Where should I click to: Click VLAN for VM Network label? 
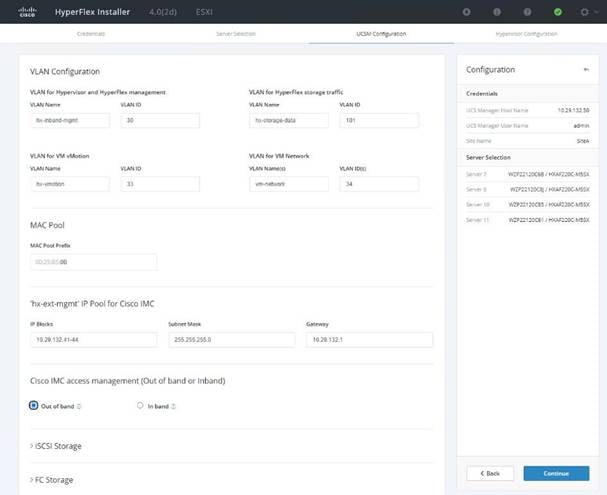pyautogui.click(x=279, y=156)
